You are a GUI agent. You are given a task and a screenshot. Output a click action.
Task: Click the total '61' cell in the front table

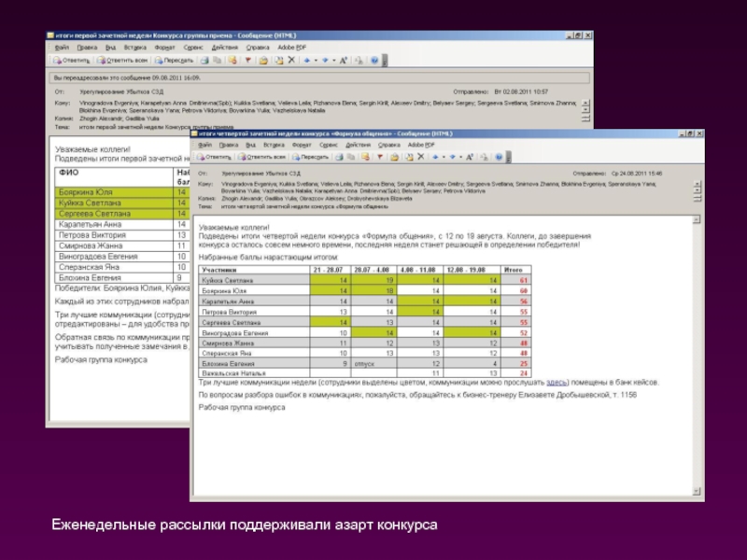click(x=516, y=280)
